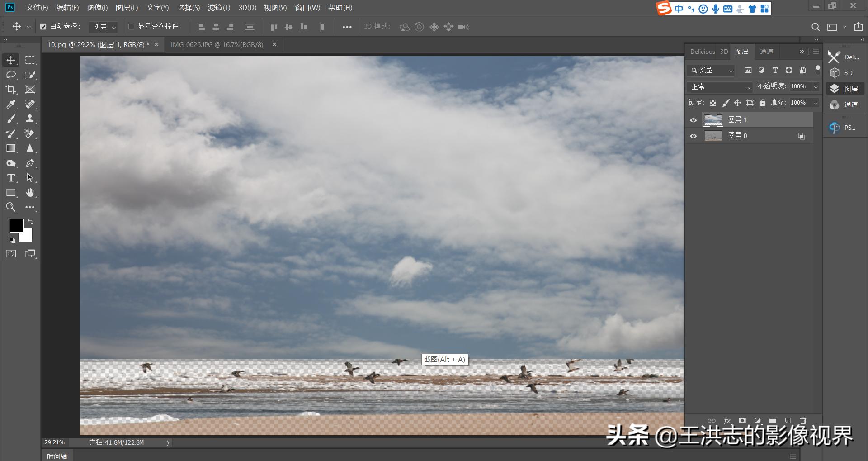Select the Crop tool

point(10,89)
